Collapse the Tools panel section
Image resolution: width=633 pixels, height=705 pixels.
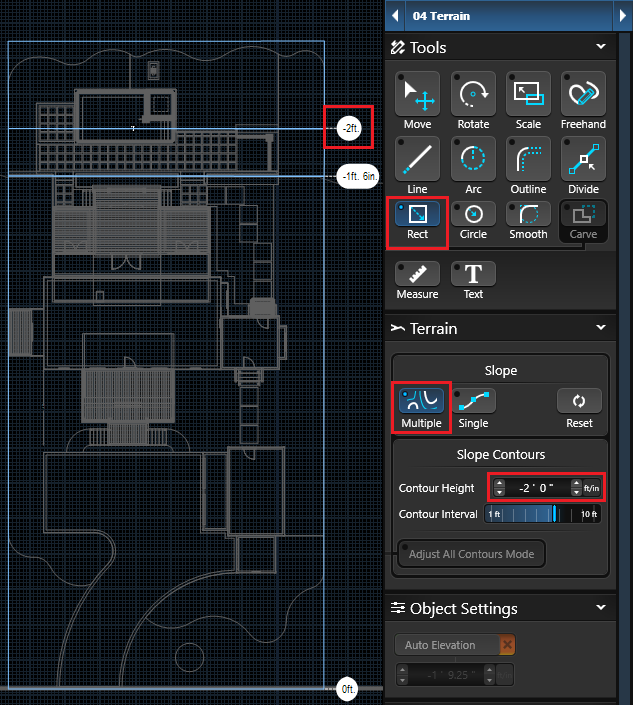pyautogui.click(x=601, y=47)
